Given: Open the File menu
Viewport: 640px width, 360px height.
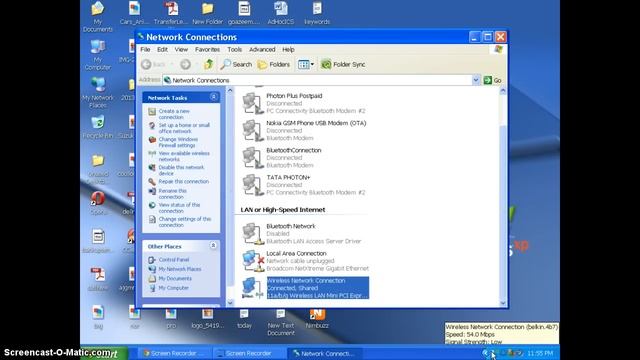Looking at the screenshot, I should 145,49.
